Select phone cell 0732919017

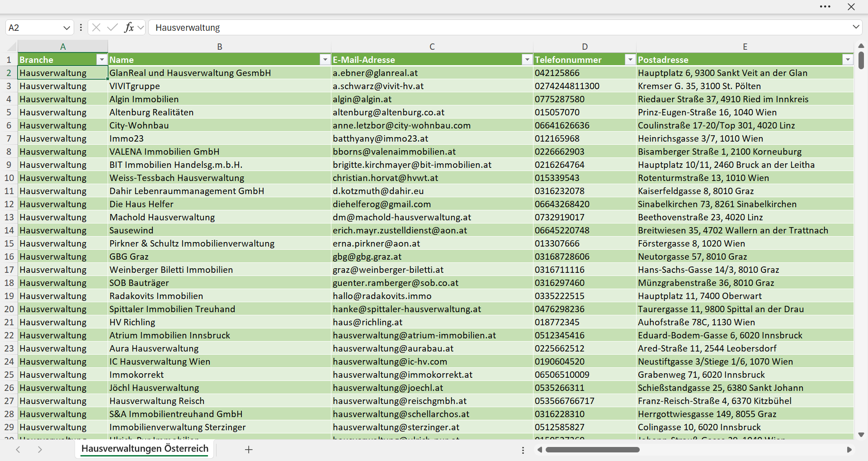(x=585, y=217)
